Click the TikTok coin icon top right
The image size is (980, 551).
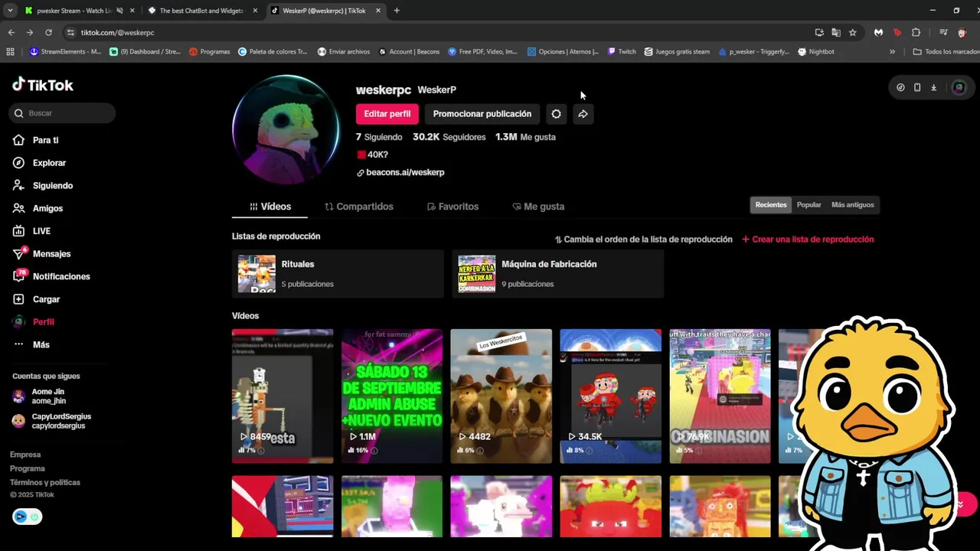click(900, 87)
